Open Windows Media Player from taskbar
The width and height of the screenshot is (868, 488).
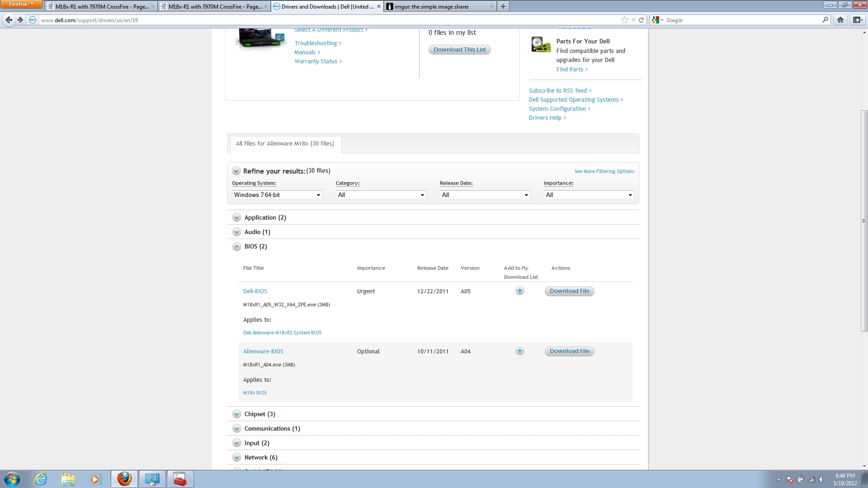pos(96,479)
